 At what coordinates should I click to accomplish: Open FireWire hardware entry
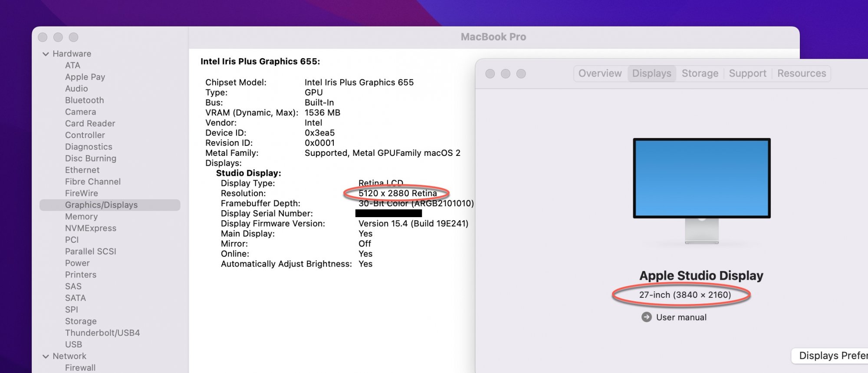point(82,194)
